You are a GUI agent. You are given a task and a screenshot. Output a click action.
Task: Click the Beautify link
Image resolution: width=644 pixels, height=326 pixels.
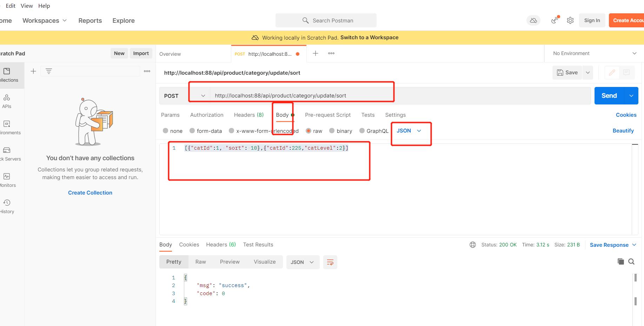pyautogui.click(x=623, y=131)
